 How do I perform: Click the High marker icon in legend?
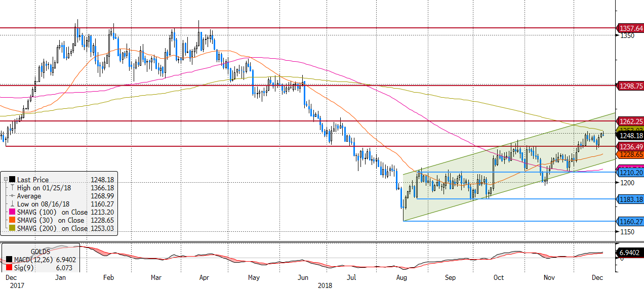(x=12, y=188)
